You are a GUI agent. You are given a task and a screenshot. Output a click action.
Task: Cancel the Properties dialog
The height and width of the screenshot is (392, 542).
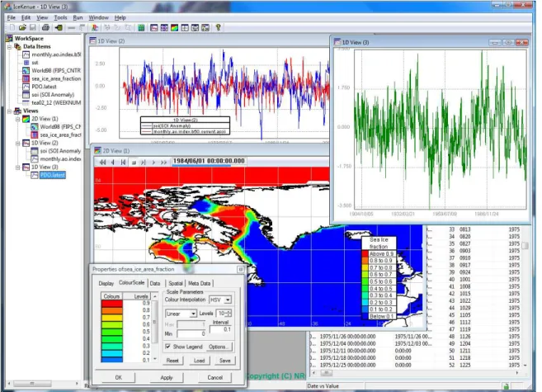215,377
